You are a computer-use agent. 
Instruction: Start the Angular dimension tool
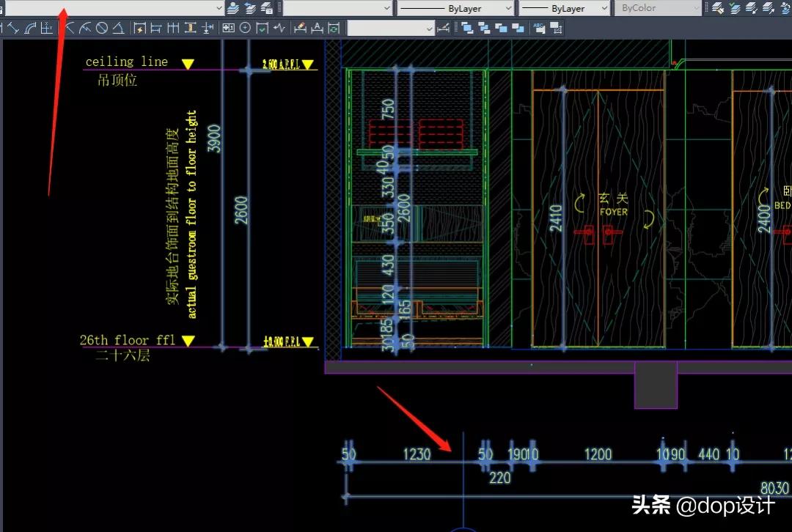pyautogui.click(x=118, y=29)
